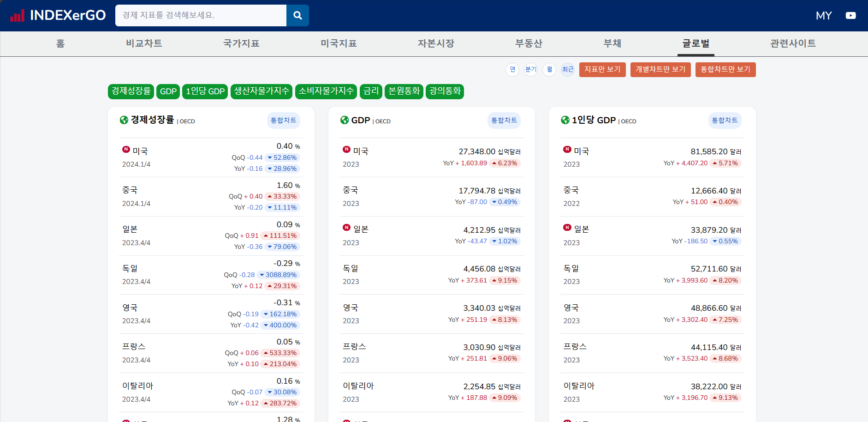
Task: Click 중국 row in 경제성장률 card
Action: click(x=211, y=197)
